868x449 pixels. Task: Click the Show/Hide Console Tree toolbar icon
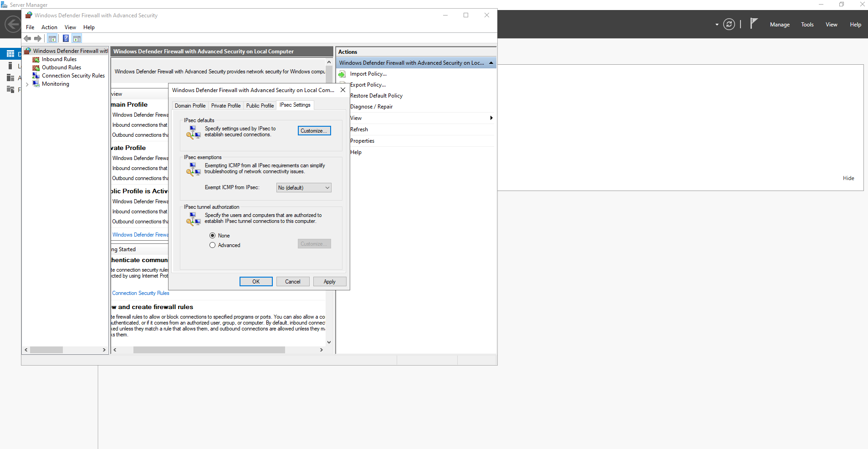pyautogui.click(x=52, y=39)
